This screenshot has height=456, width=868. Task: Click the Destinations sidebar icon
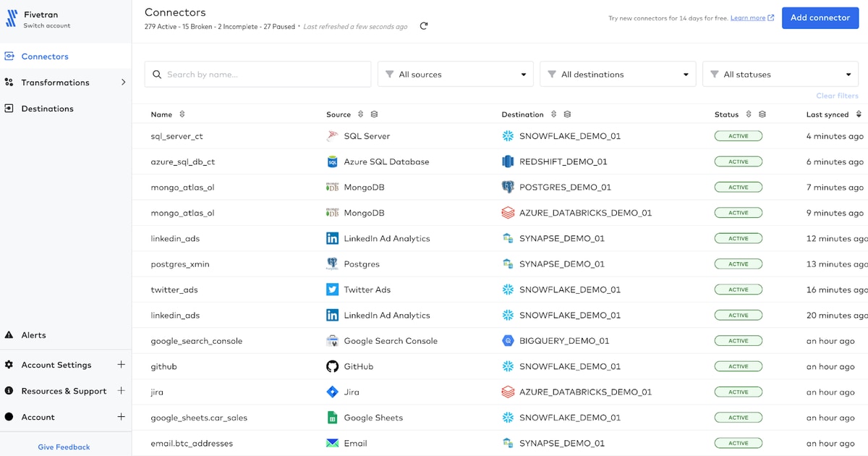point(9,108)
